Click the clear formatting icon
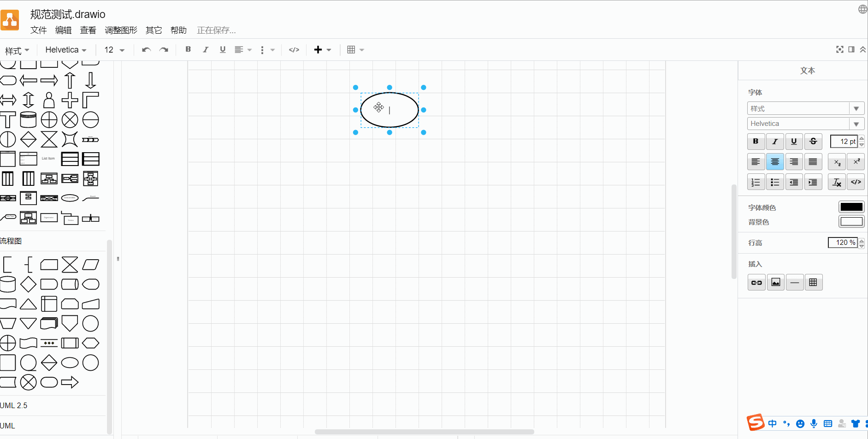868x439 pixels. click(x=837, y=182)
